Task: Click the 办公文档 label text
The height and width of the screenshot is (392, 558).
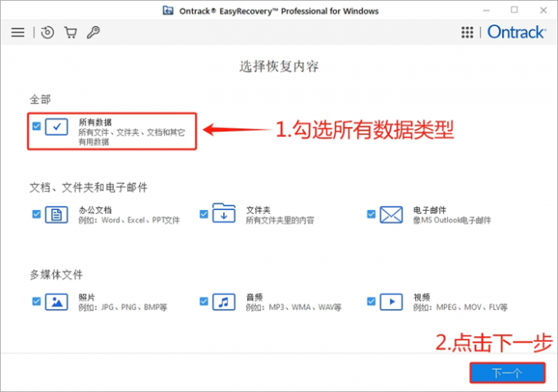Action: coord(95,210)
